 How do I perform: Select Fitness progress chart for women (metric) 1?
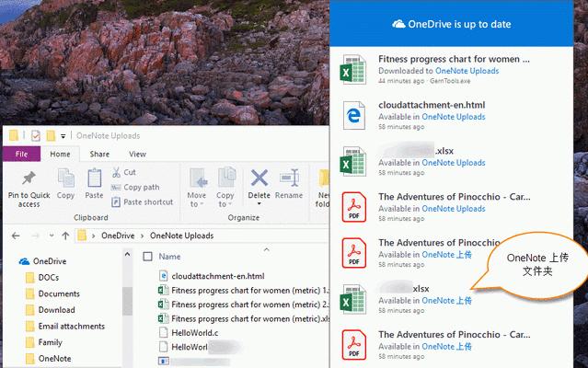point(250,291)
